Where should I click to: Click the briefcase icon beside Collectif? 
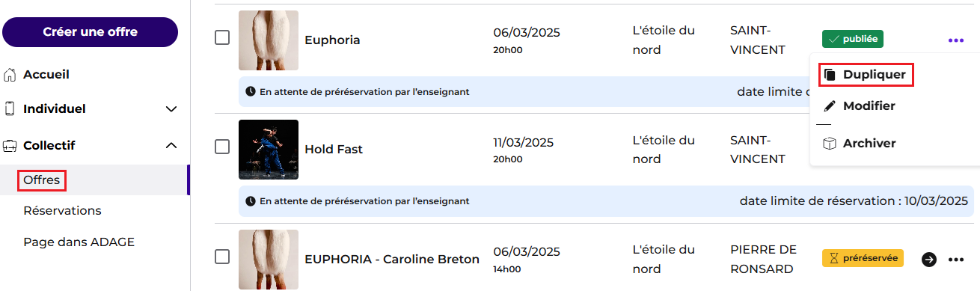pos(10,145)
